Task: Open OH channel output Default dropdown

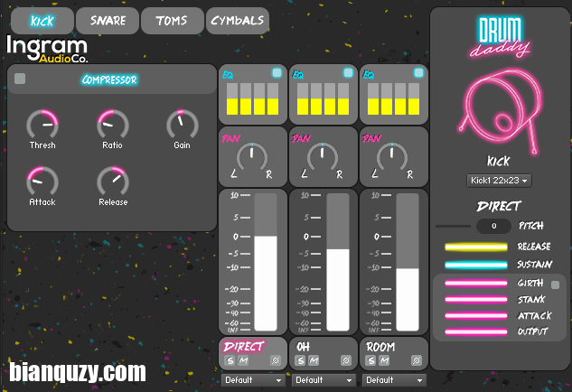Action: tap(324, 380)
